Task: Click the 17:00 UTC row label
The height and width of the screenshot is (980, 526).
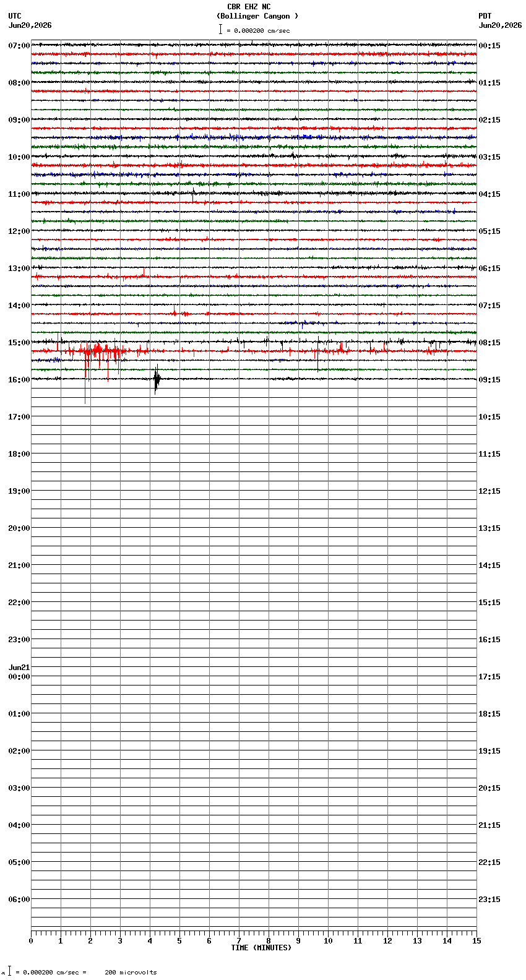Action: click(19, 417)
